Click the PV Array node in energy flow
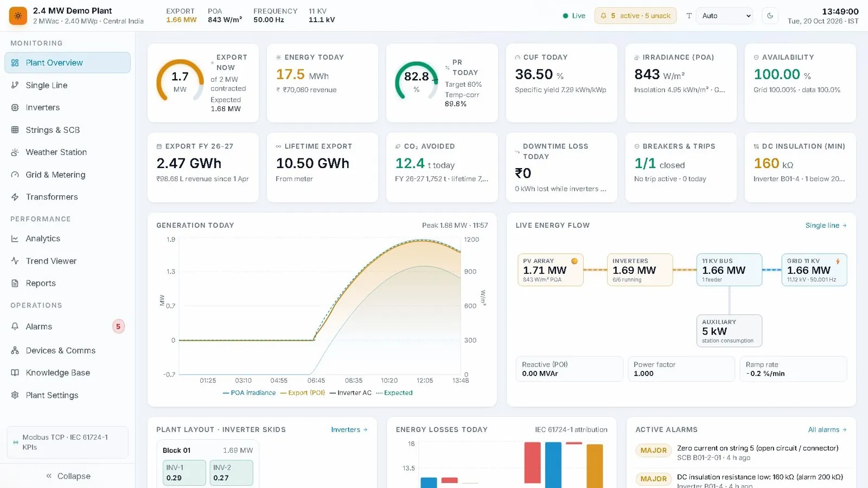This screenshot has height=488, width=868. 551,269
